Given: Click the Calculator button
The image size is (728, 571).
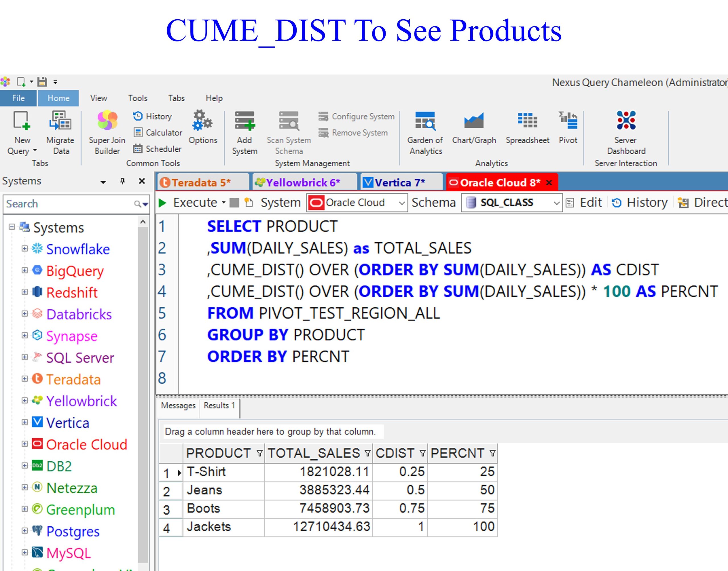Looking at the screenshot, I should (158, 133).
